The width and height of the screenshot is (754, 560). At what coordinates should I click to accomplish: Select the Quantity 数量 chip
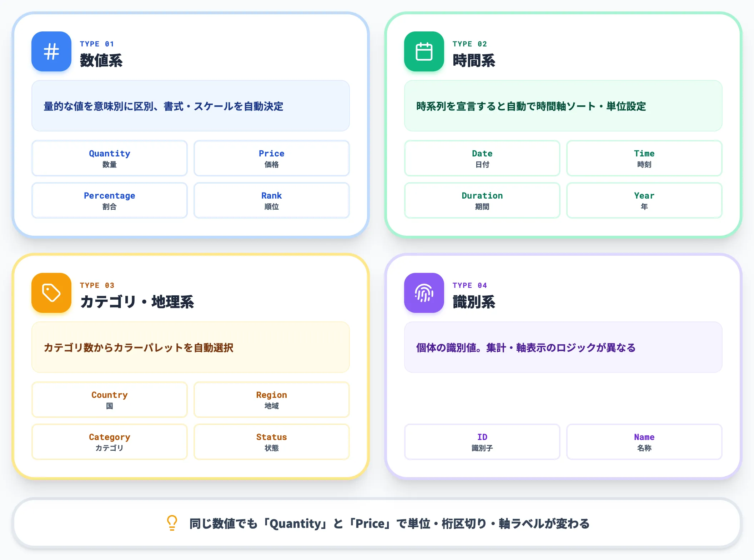110,158
